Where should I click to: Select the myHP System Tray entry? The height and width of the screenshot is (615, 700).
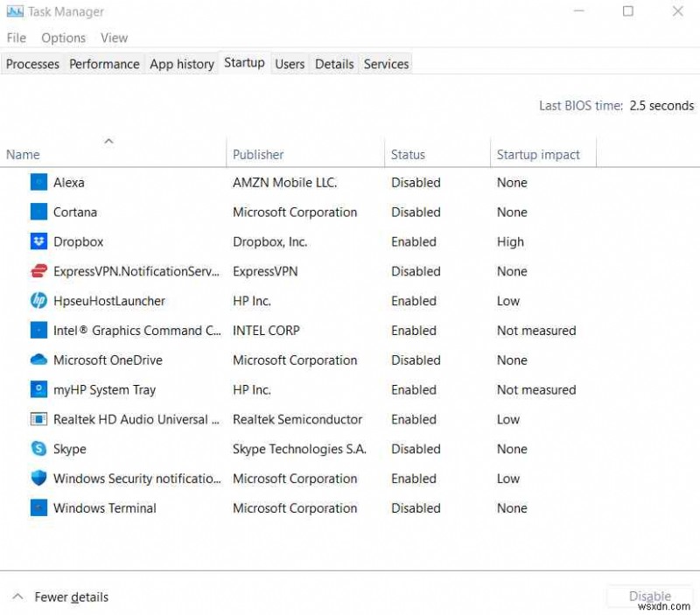point(104,389)
